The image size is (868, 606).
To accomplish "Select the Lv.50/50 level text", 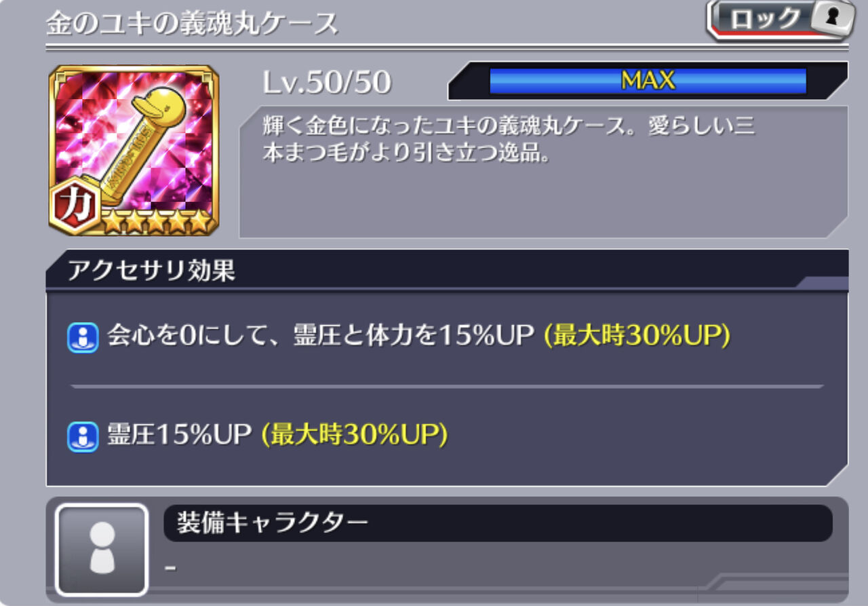I will [x=327, y=82].
